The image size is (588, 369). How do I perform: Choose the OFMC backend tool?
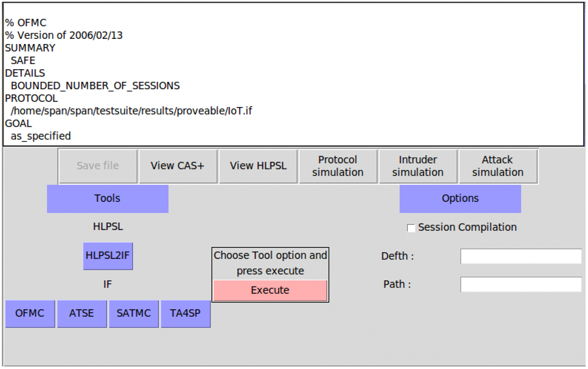tap(30, 313)
